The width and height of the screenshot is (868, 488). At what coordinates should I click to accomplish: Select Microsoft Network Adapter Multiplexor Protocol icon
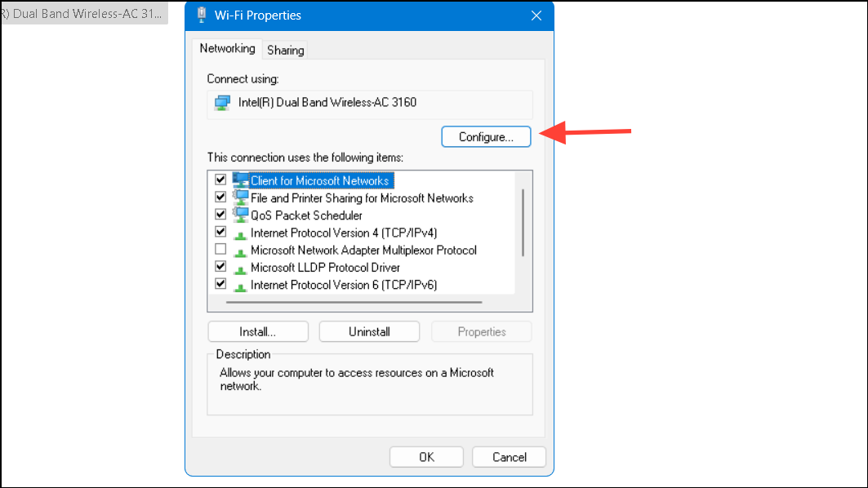click(x=240, y=251)
